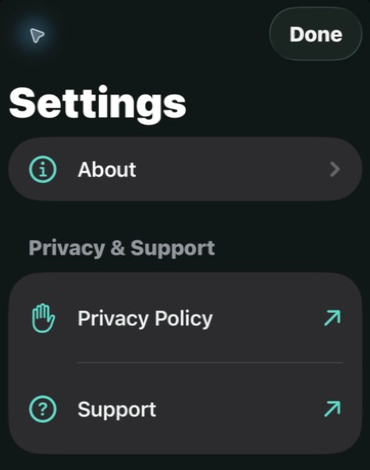This screenshot has width=370, height=470.
Task: Click the raised hand privacy icon
Action: coord(43,318)
